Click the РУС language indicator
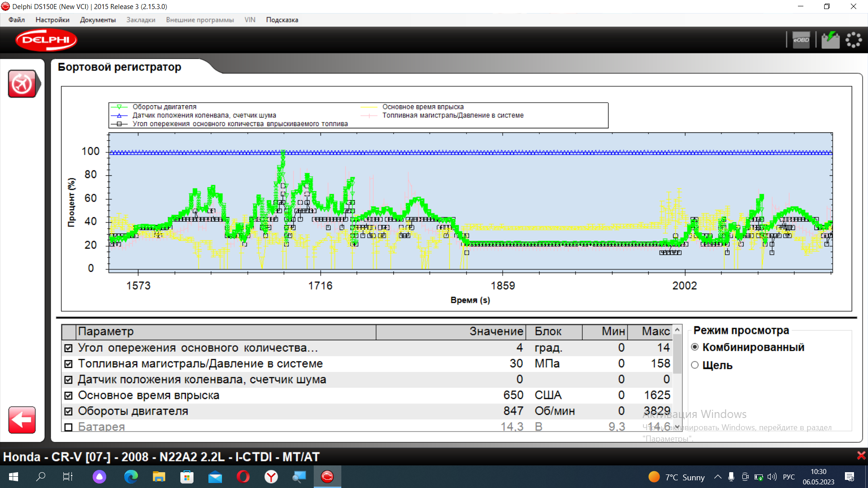Screen dimensions: 868x488 789,477
